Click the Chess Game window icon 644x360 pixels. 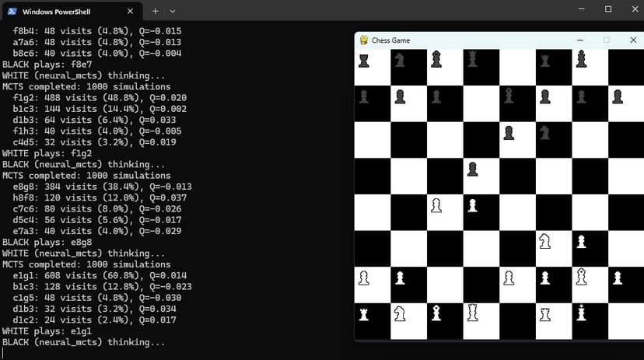[363, 40]
